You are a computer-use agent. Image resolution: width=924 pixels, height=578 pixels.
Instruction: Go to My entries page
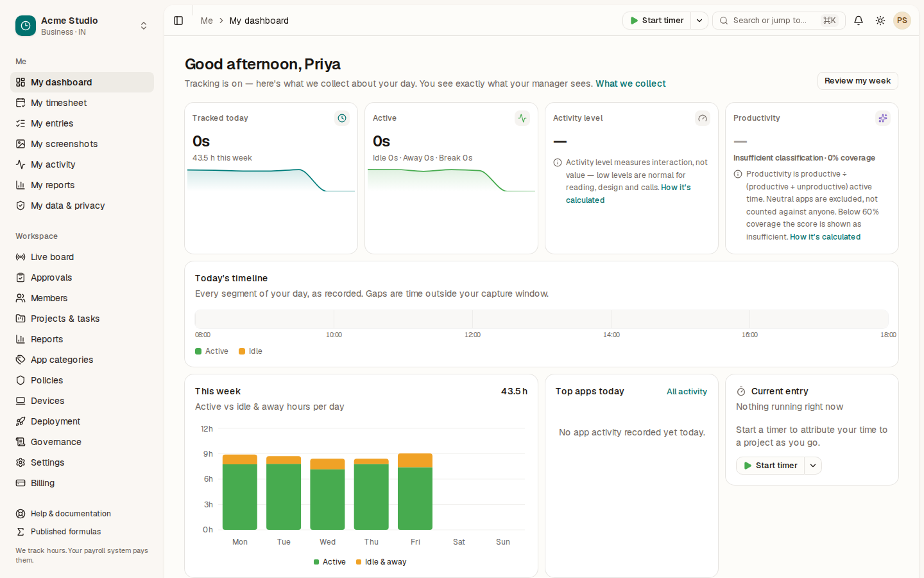[x=82, y=123]
